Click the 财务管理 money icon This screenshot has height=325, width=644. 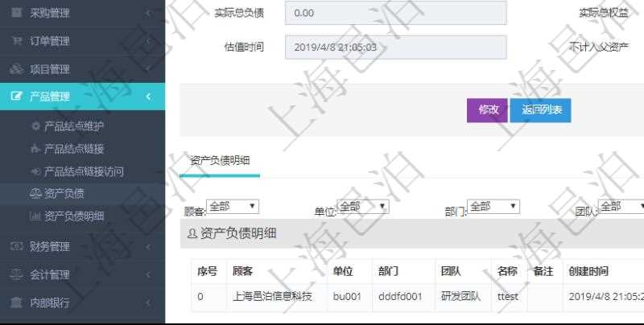click(x=16, y=246)
